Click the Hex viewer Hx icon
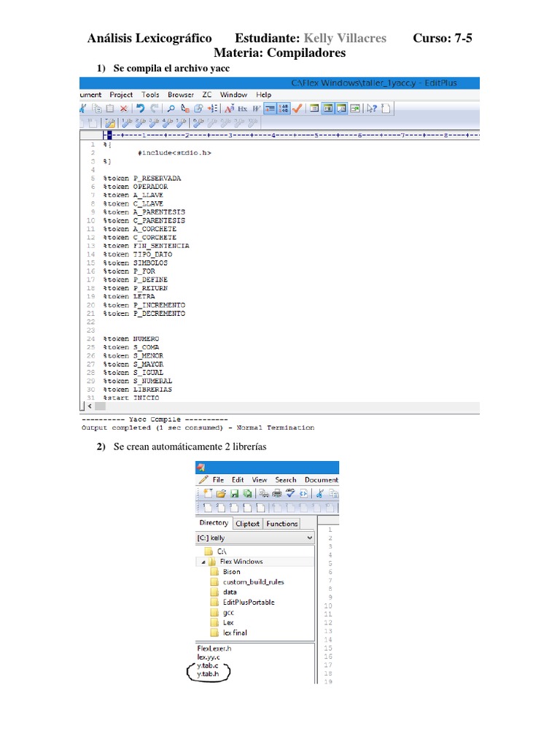The height and width of the screenshot is (747, 560). pos(242,109)
